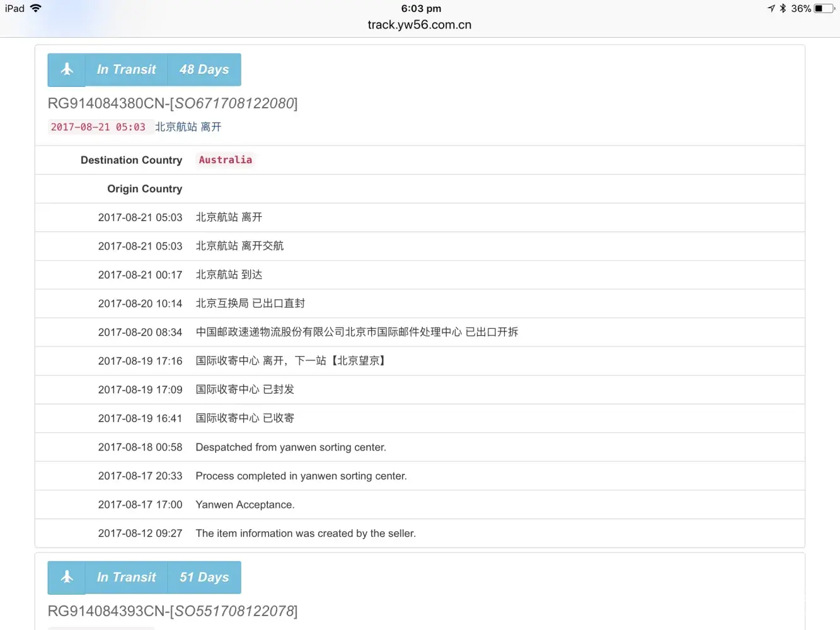Screen dimensions: 840x630
Task: Select tracking number RG914084380CN heading
Action: pos(173,103)
